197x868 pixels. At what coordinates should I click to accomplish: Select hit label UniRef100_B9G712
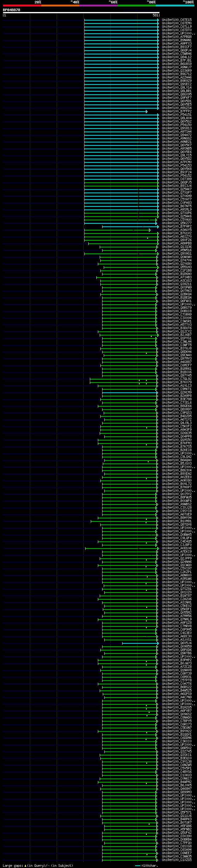tap(177, 74)
